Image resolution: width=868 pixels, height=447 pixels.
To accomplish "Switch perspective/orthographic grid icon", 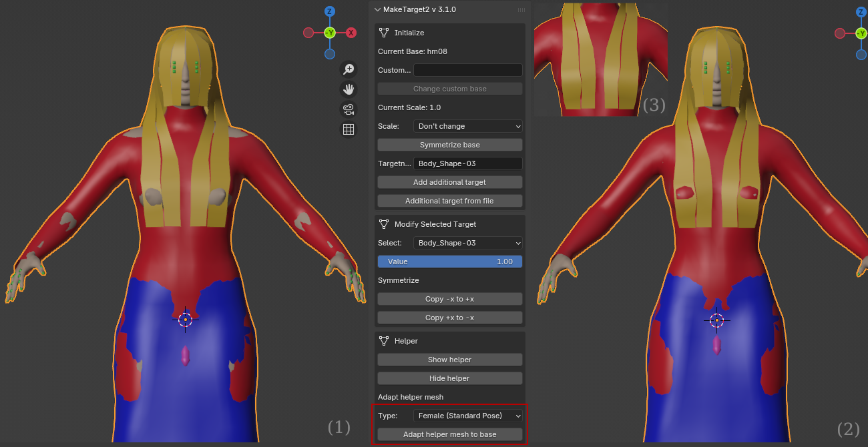I will coord(348,129).
